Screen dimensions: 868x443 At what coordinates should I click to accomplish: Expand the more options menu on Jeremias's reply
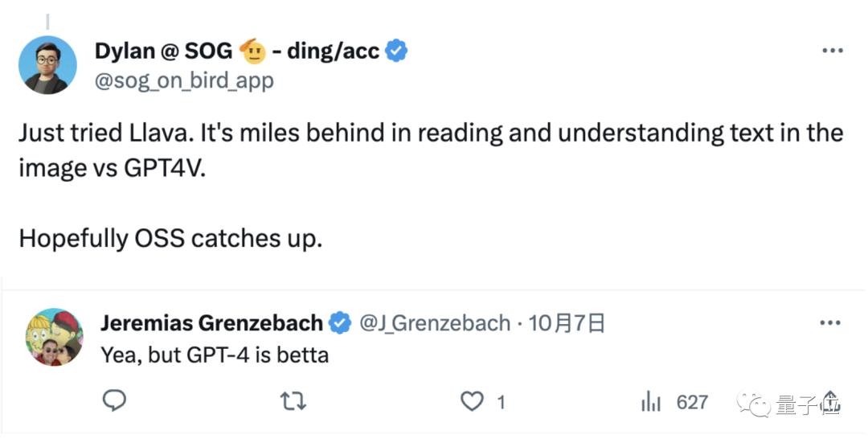pos(829,323)
